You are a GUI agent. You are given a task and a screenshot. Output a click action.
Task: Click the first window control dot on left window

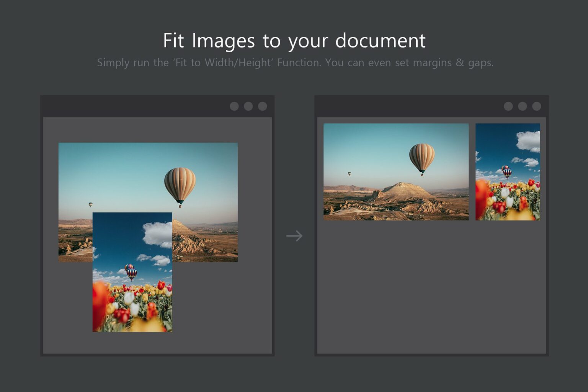tap(234, 106)
